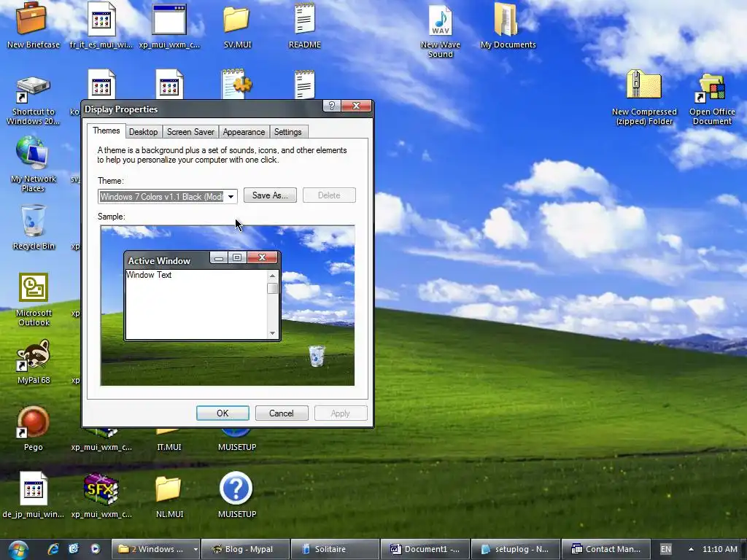Click the Windows Start orb
The width and height of the screenshot is (747, 560).
click(18, 550)
